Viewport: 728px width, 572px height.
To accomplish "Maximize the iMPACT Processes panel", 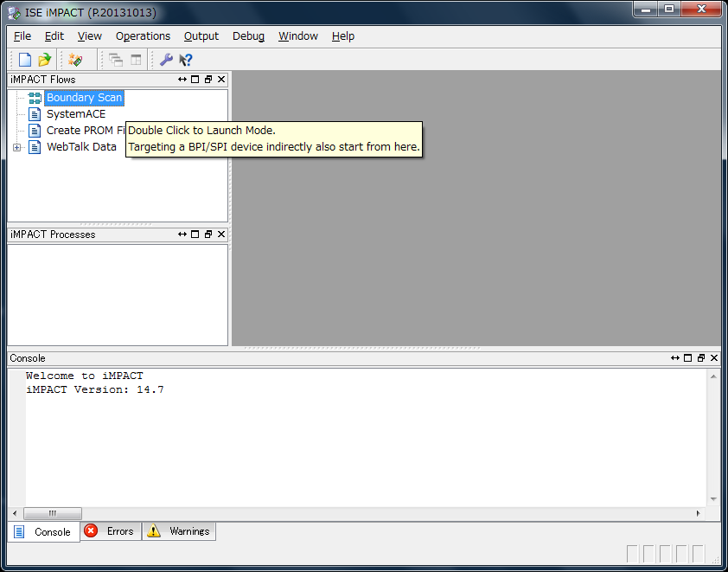I will pos(195,235).
